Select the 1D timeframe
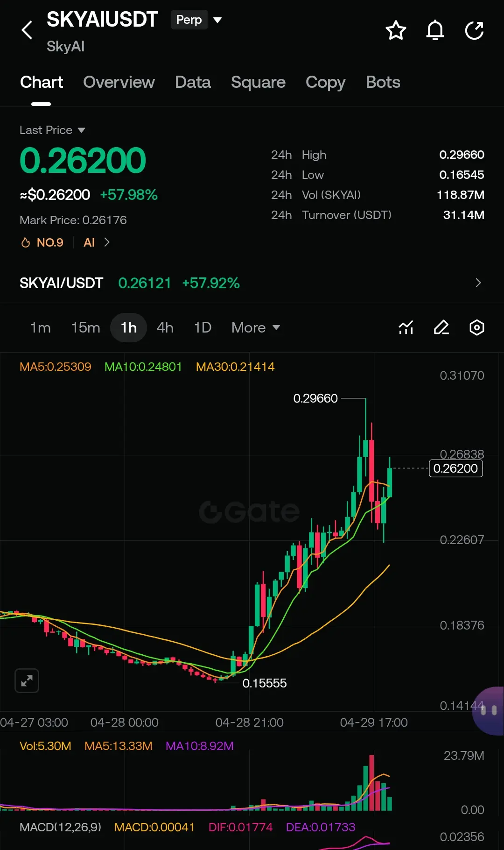 203,327
